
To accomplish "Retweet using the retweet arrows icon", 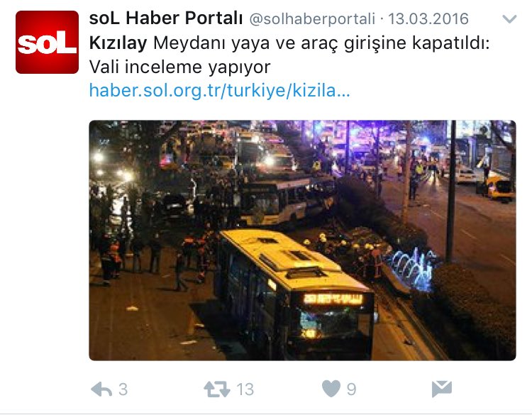I will click(x=217, y=389).
